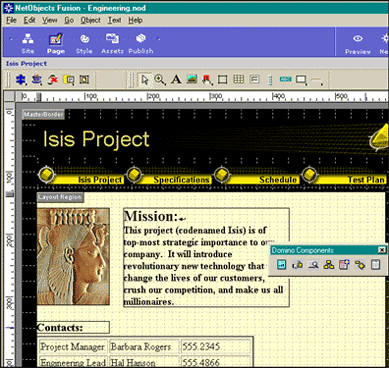Click the vertical ruler at 200
Viewport: 389px width, 368px height.
pos(9,240)
